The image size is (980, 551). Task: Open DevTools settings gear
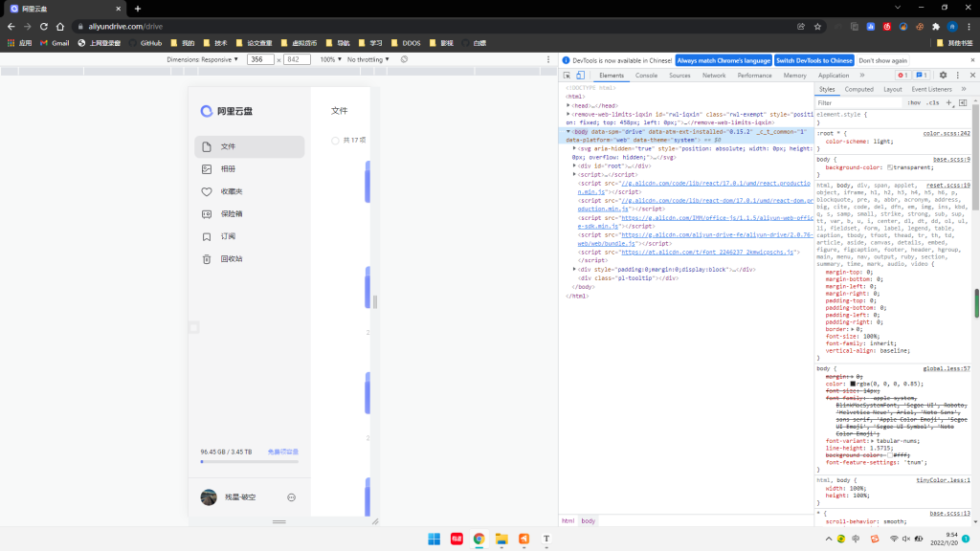tap(943, 75)
